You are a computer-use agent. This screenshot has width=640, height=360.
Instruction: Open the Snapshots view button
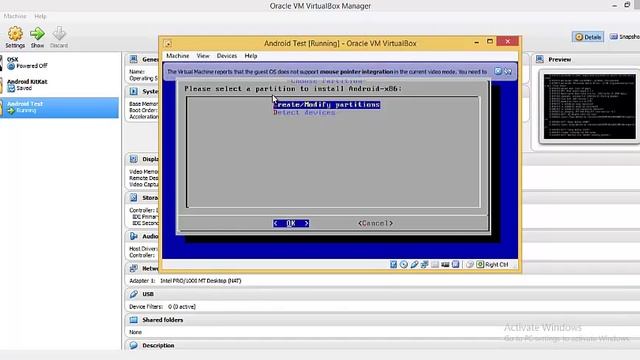(x=624, y=37)
